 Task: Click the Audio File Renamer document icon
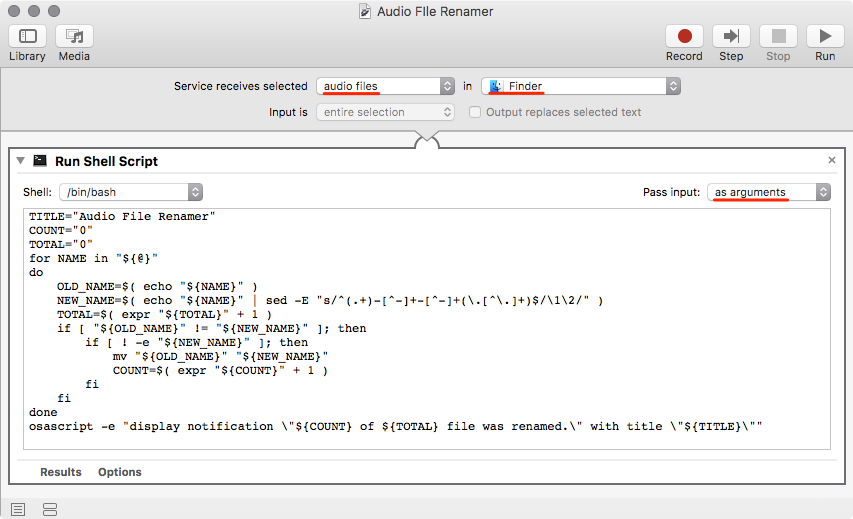[366, 11]
